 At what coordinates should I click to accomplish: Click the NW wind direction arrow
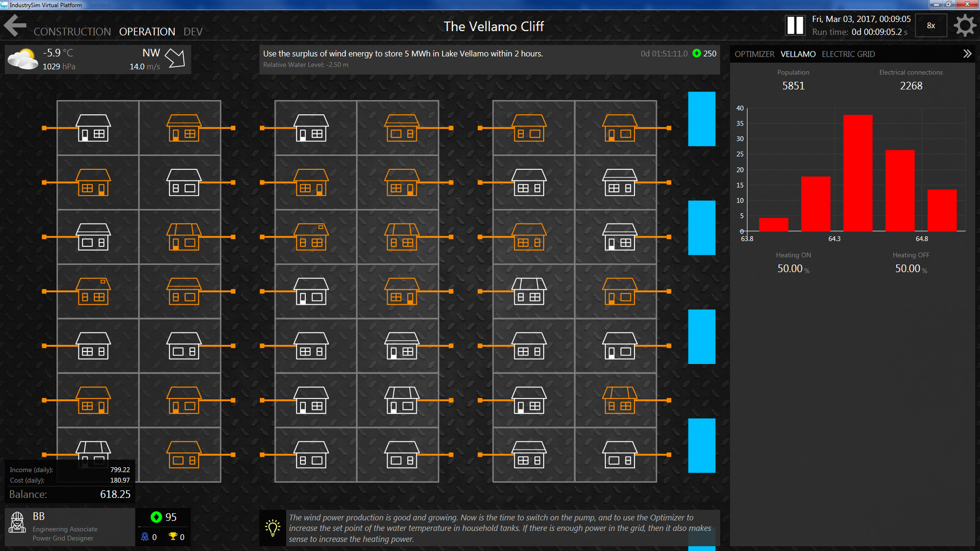tap(175, 58)
